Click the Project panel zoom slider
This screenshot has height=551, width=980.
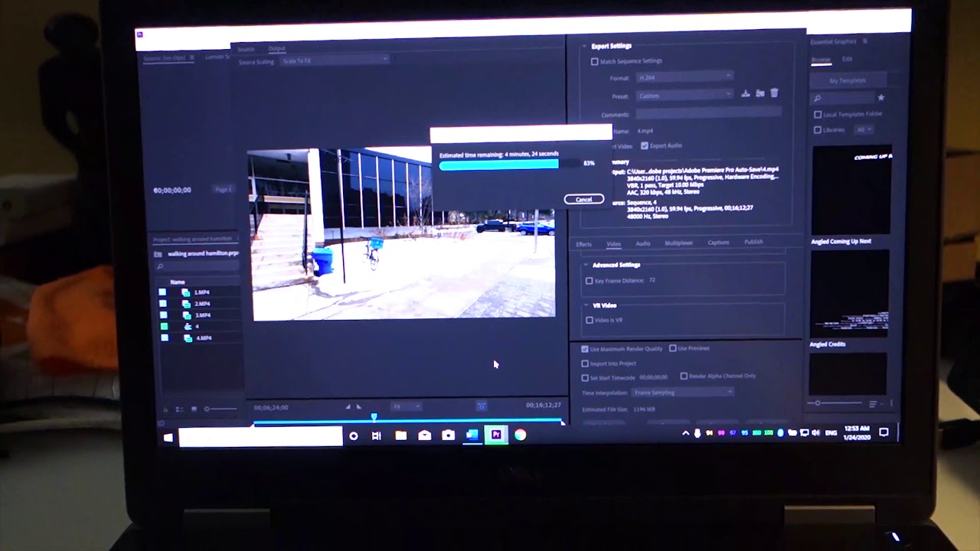point(220,409)
